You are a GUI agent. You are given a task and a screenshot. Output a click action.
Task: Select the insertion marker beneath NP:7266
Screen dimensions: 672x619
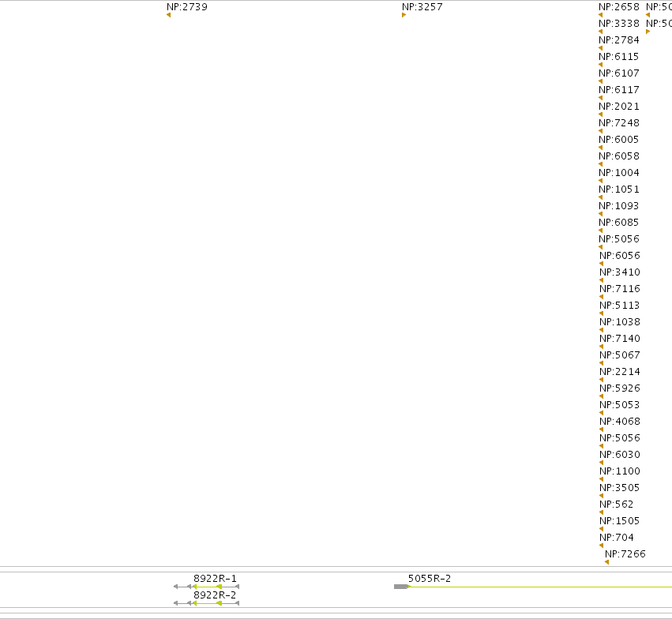pos(606,562)
